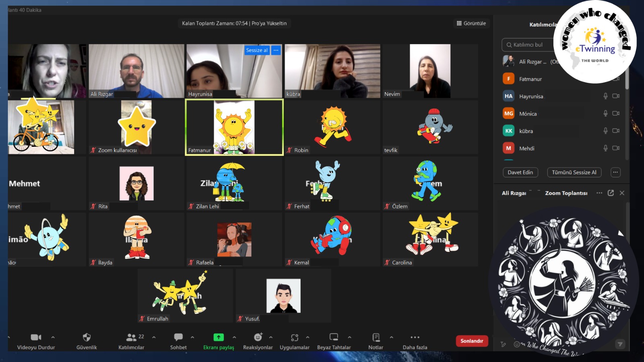Click Ali Rızgar's profile photo in participants list
The image size is (644, 362).
(x=509, y=61)
